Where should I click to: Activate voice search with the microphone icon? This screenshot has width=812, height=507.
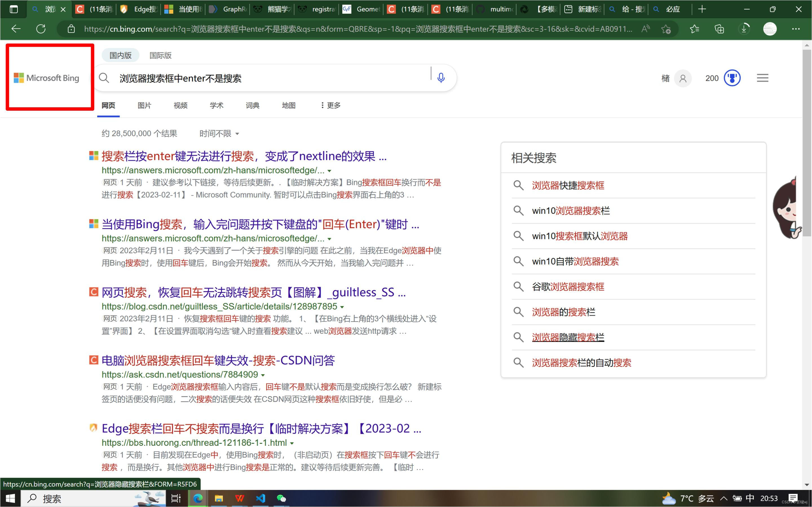click(441, 77)
